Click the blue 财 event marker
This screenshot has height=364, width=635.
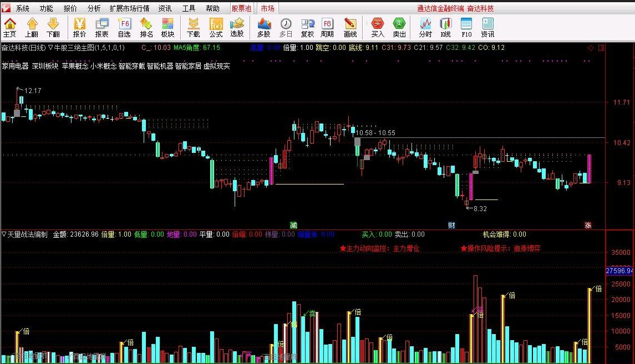(x=451, y=225)
